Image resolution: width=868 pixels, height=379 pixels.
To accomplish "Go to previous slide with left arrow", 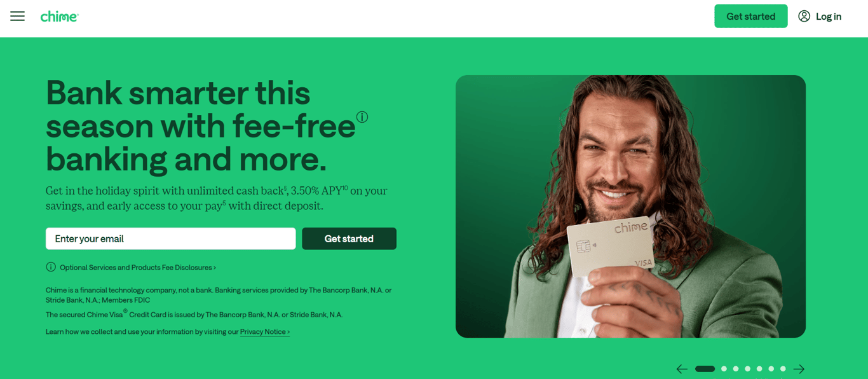I will tap(682, 369).
